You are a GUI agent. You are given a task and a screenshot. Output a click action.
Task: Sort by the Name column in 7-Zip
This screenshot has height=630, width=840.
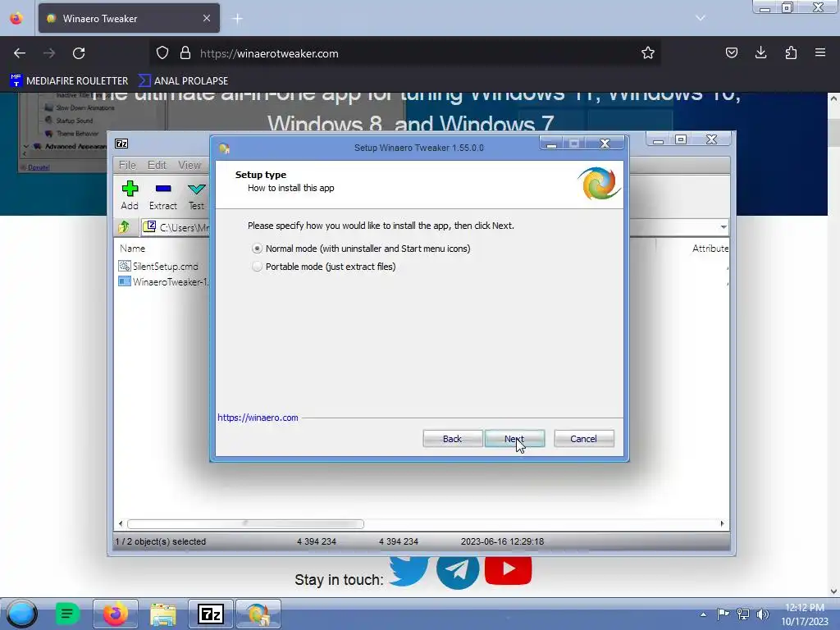[x=132, y=248]
